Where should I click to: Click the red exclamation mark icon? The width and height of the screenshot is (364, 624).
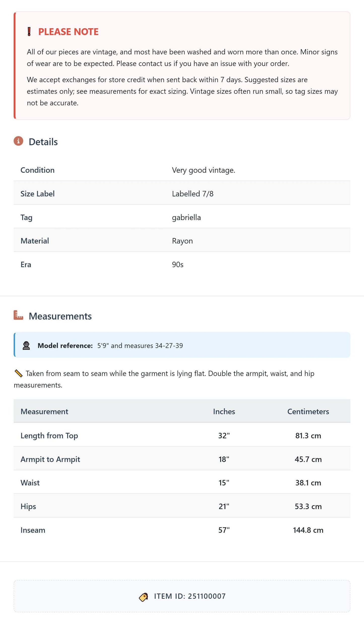pyautogui.click(x=29, y=32)
